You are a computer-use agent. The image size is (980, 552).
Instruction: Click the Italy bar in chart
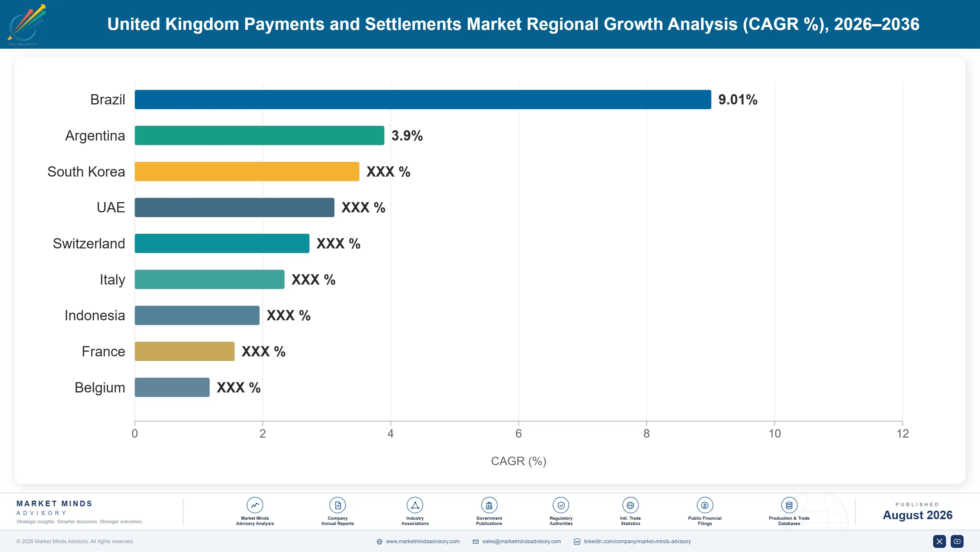(210, 280)
